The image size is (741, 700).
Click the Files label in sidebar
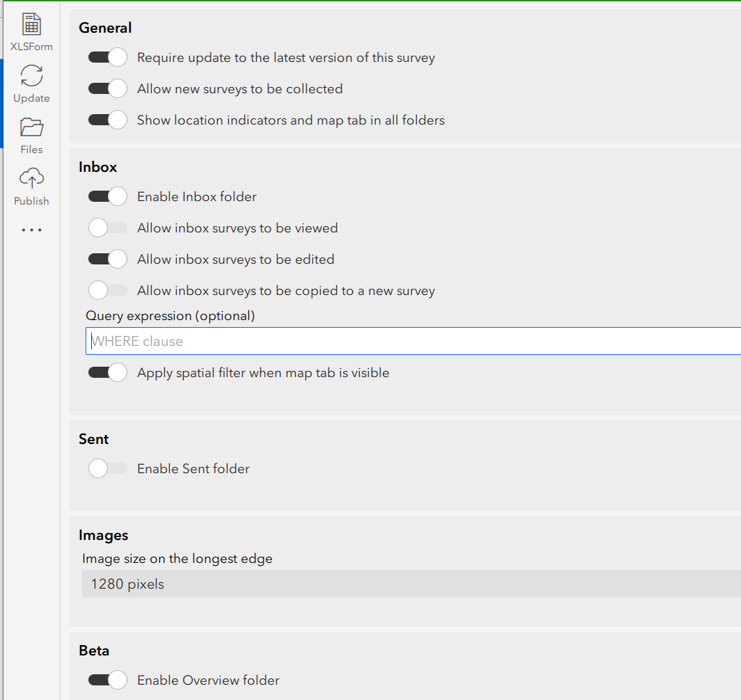pyautogui.click(x=31, y=150)
